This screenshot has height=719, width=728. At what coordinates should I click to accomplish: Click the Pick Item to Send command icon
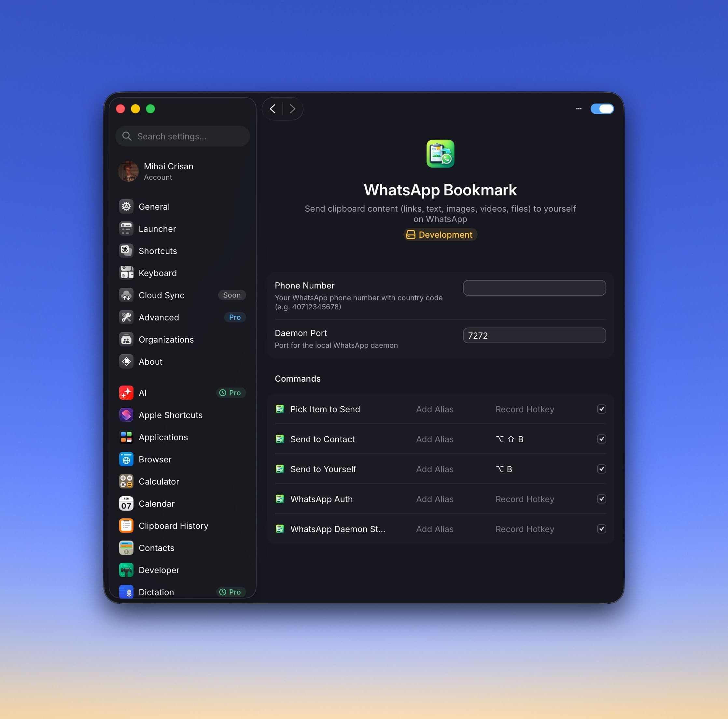pos(280,409)
